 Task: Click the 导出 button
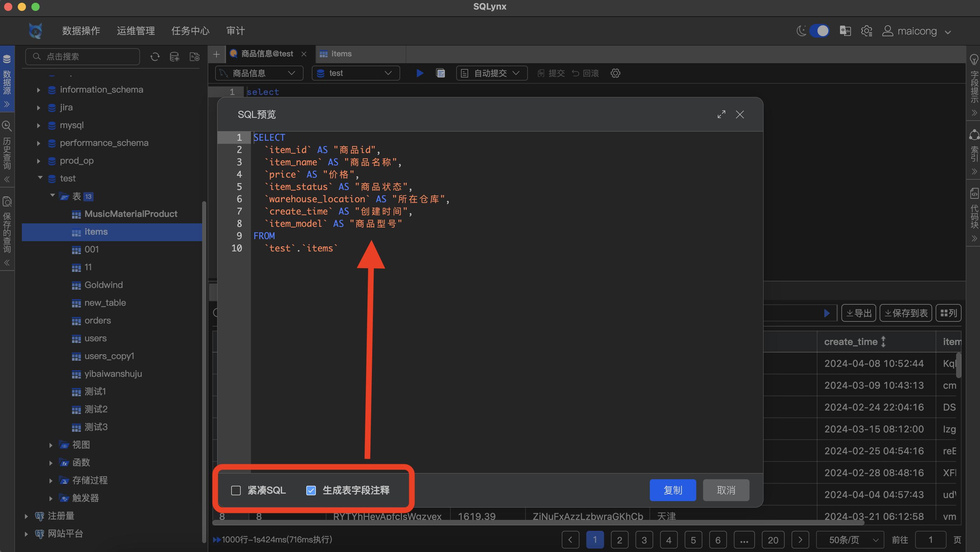tap(858, 313)
